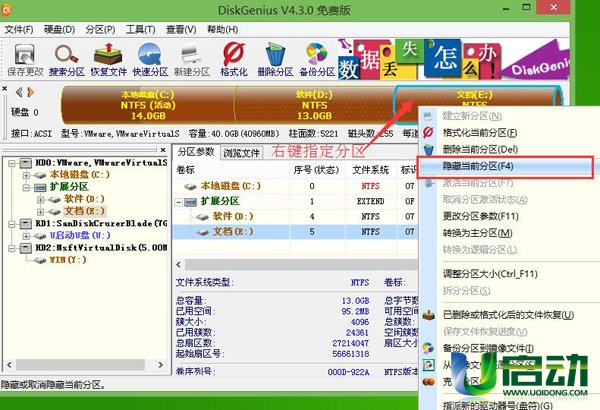The height and width of the screenshot is (410, 600).
Task: Choose 转换为主分区(M) from context menu
Action: 478,233
